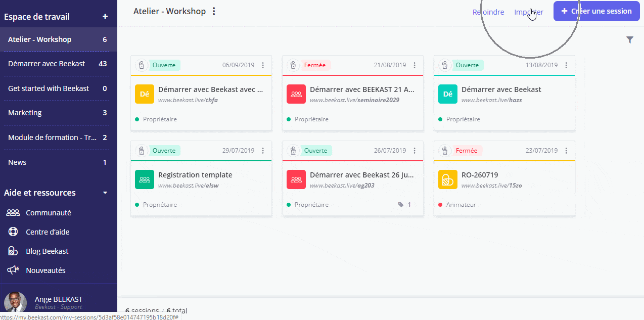Select News workspace
This screenshot has width=644, height=320.
tap(59, 162)
